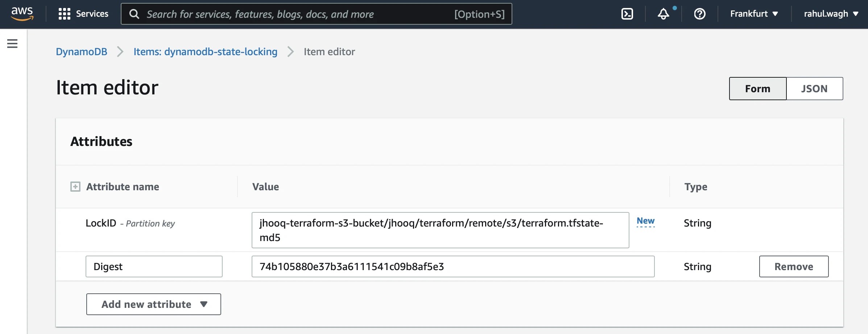Click the New link beside LockID value
The image size is (868, 334).
pos(646,221)
